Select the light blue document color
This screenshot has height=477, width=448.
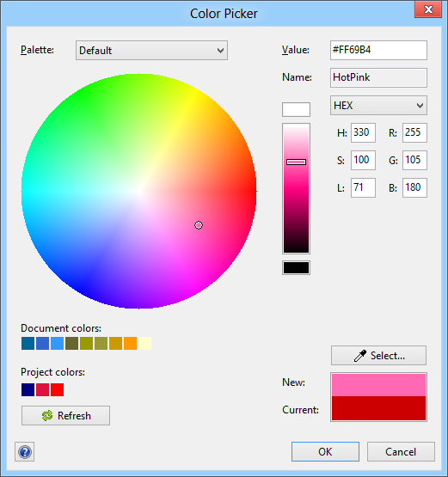point(57,344)
